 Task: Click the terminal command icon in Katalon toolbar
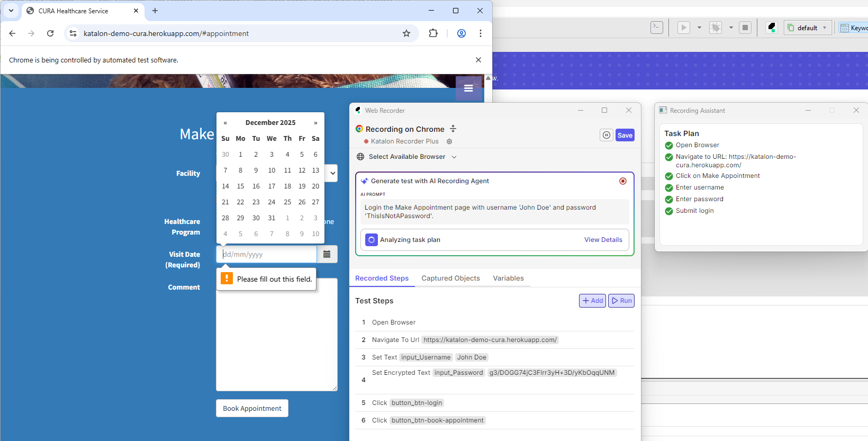pyautogui.click(x=656, y=28)
